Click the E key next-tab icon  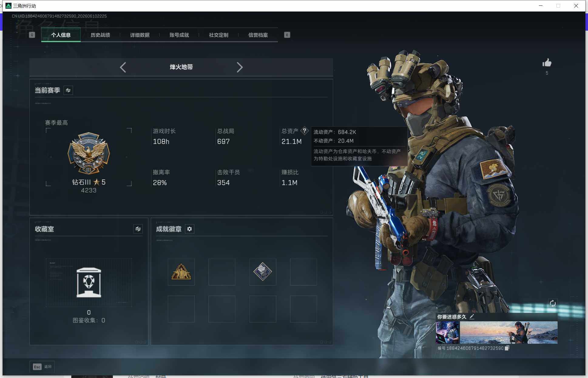[x=287, y=35]
